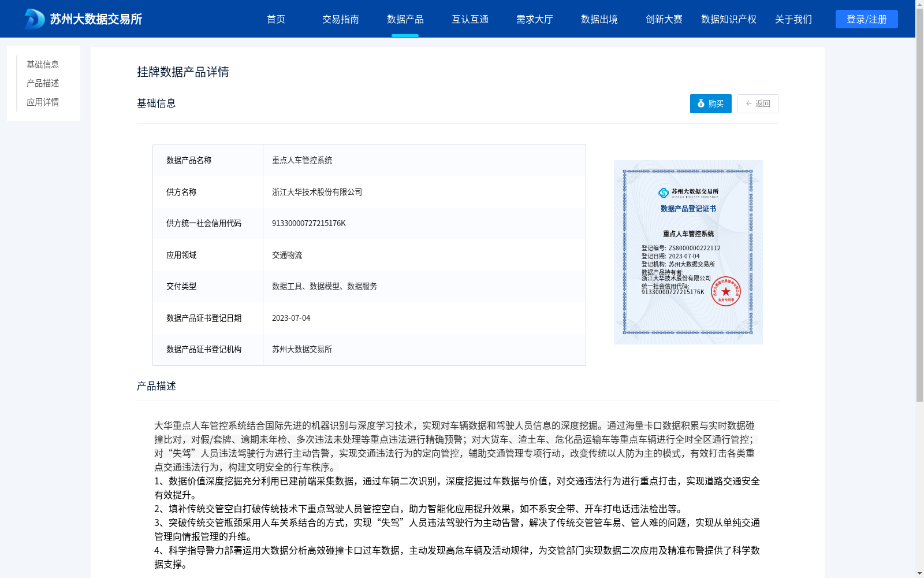The image size is (924, 578).
Task: Navigate to 数据出境
Action: (x=599, y=19)
